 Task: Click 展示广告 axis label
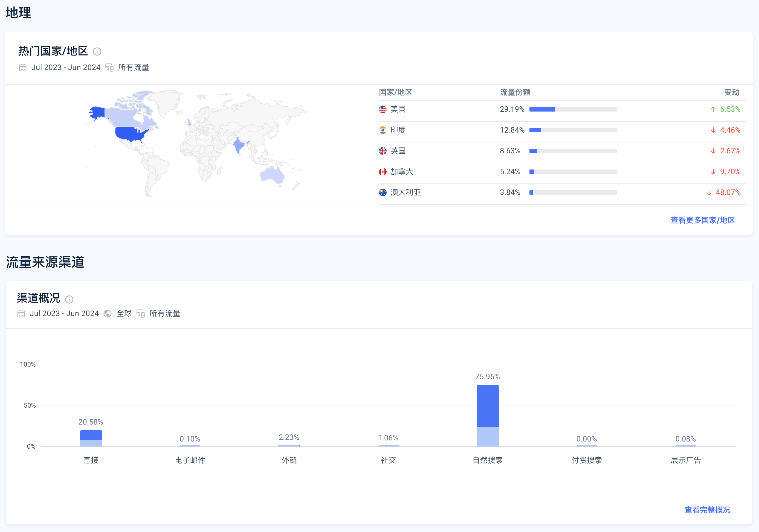tap(686, 460)
